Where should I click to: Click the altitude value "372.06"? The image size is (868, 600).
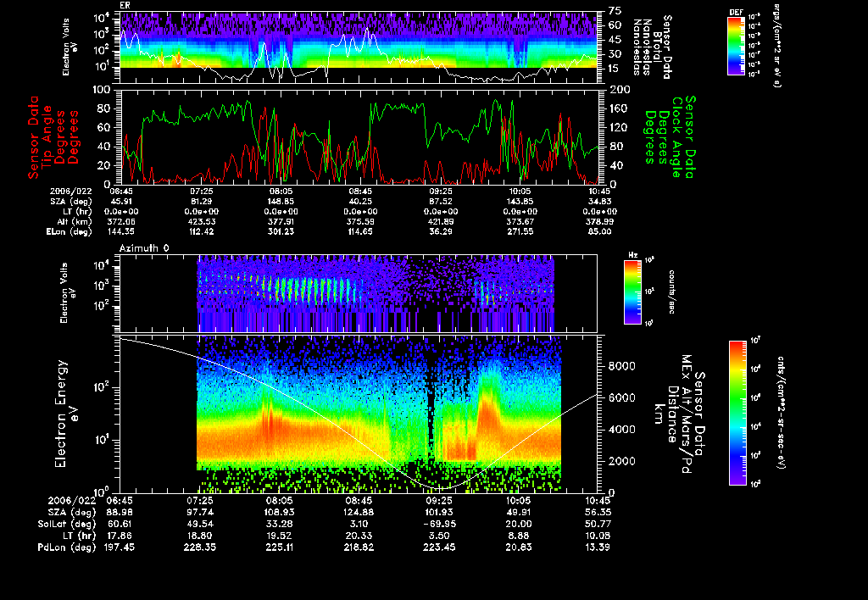pos(120,221)
